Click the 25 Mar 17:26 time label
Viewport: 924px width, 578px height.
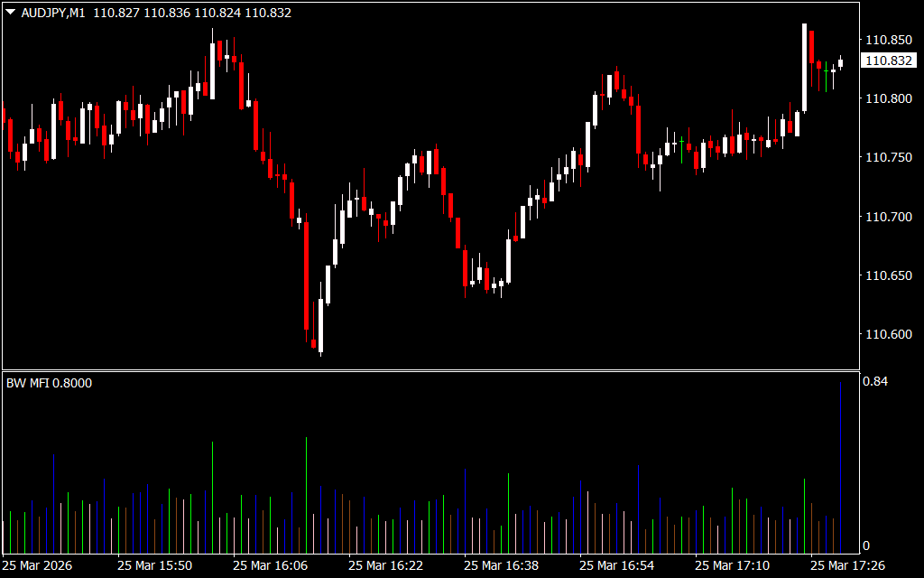[x=847, y=565]
